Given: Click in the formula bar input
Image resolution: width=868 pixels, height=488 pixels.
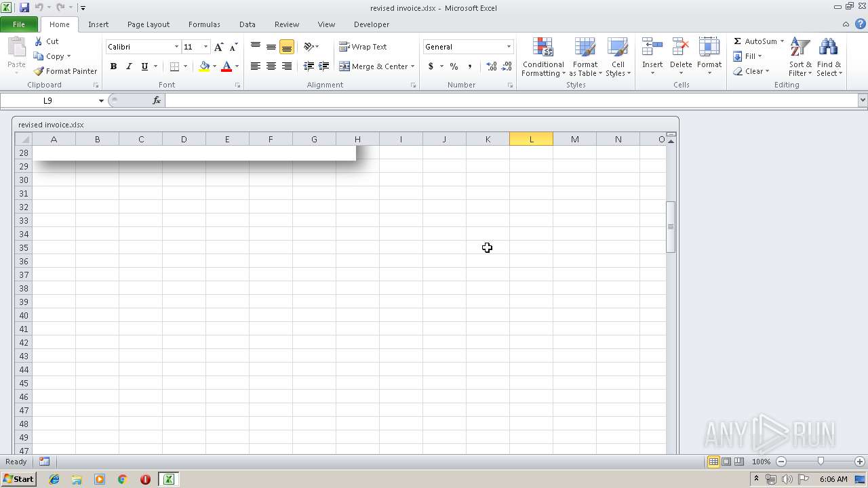Looking at the screenshot, I should pyautogui.click(x=512, y=100).
